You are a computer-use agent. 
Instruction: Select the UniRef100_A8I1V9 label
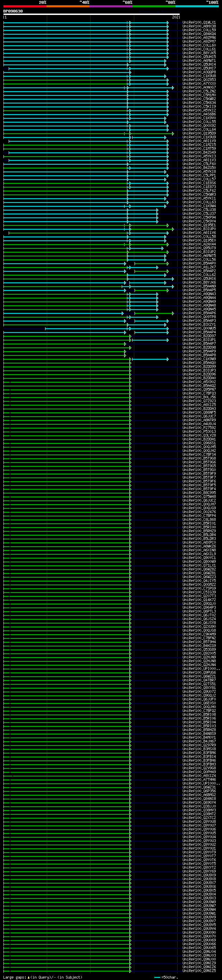point(199,141)
